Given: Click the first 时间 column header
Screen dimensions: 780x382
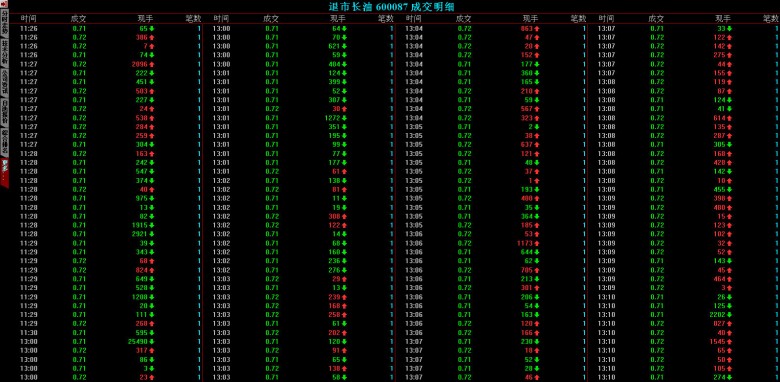Looking at the screenshot, I should [x=28, y=19].
